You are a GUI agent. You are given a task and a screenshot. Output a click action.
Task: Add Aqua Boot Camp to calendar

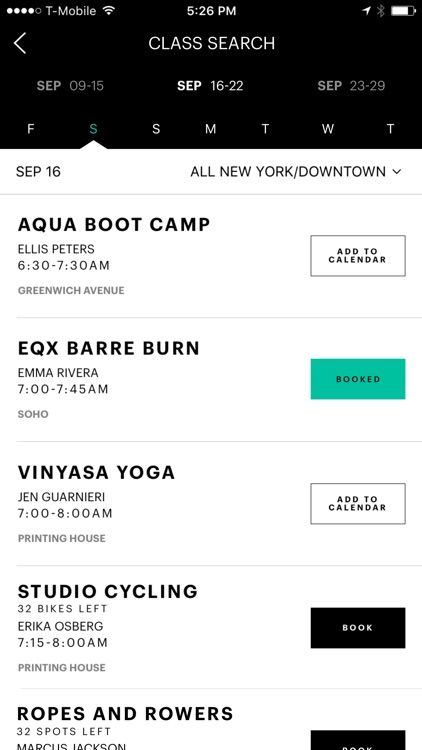358,255
